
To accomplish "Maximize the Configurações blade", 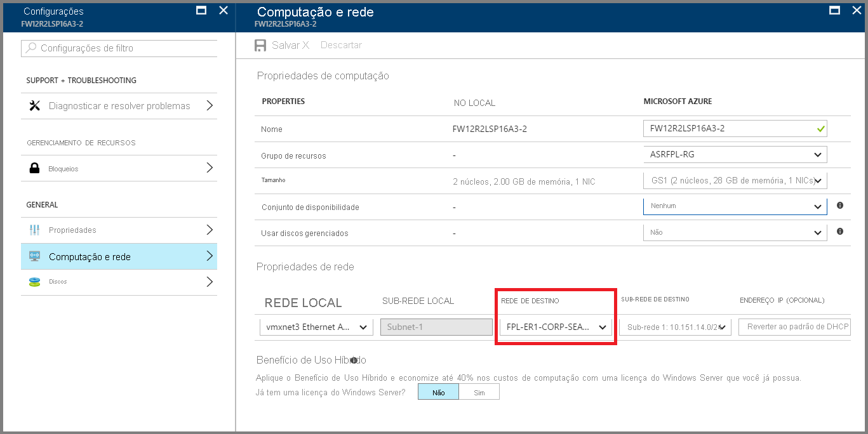I will [201, 10].
